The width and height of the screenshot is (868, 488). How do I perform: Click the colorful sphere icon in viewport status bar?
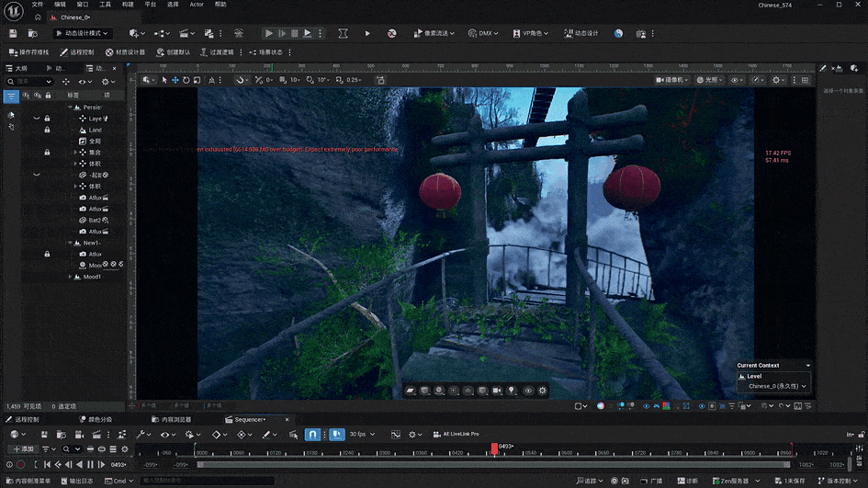coord(601,406)
